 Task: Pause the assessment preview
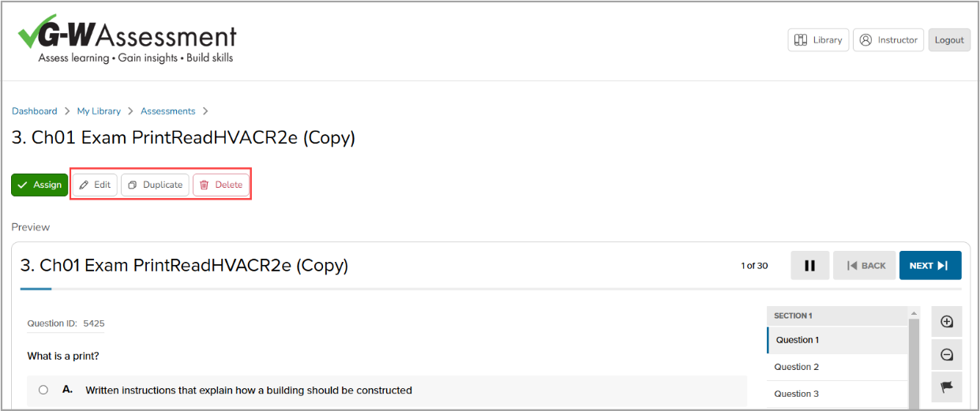809,266
